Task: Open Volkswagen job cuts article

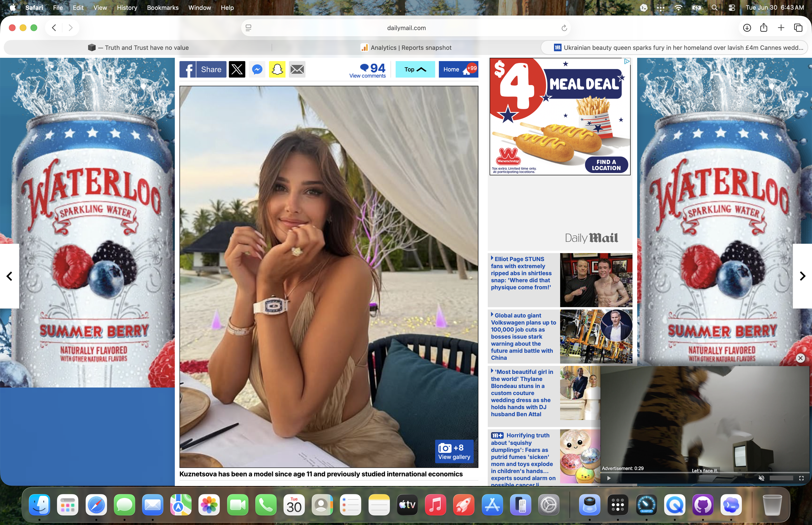Action: coord(523,337)
